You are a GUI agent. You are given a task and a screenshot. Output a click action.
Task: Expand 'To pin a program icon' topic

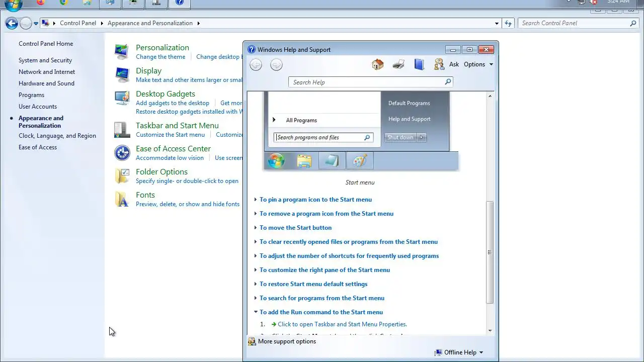point(315,200)
